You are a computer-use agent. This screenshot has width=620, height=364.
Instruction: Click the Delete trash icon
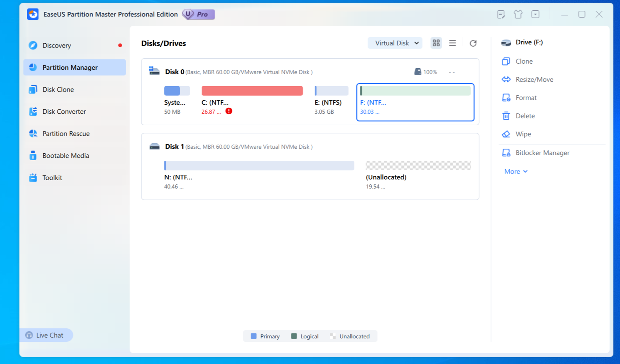(x=506, y=116)
